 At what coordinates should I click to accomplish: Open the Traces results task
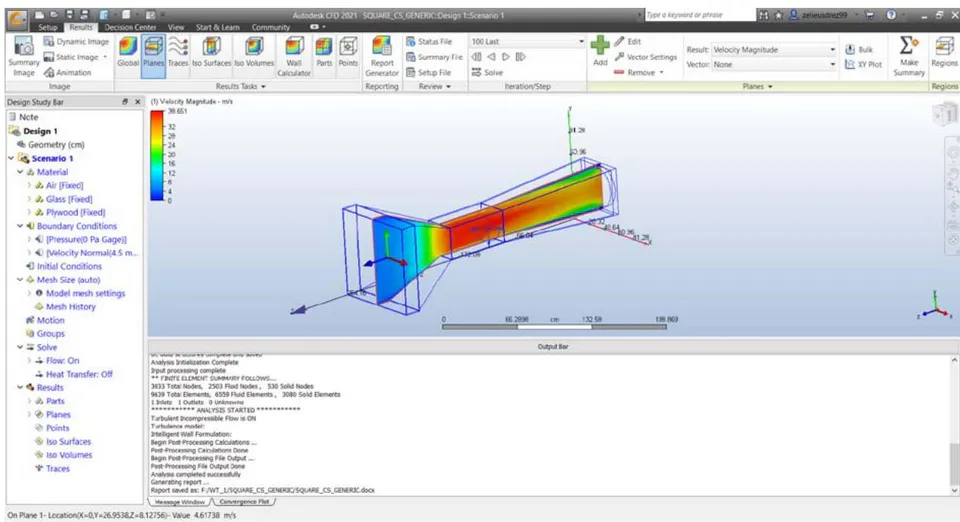click(x=178, y=52)
